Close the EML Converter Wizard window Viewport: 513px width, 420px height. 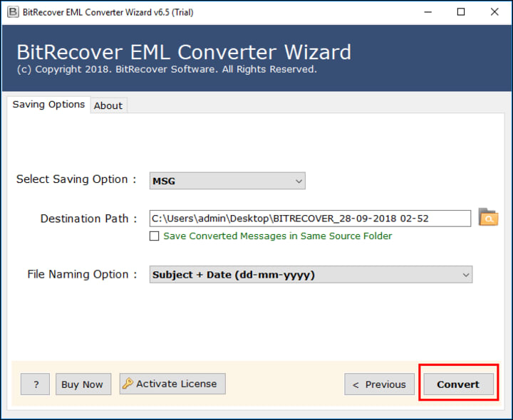(494, 12)
